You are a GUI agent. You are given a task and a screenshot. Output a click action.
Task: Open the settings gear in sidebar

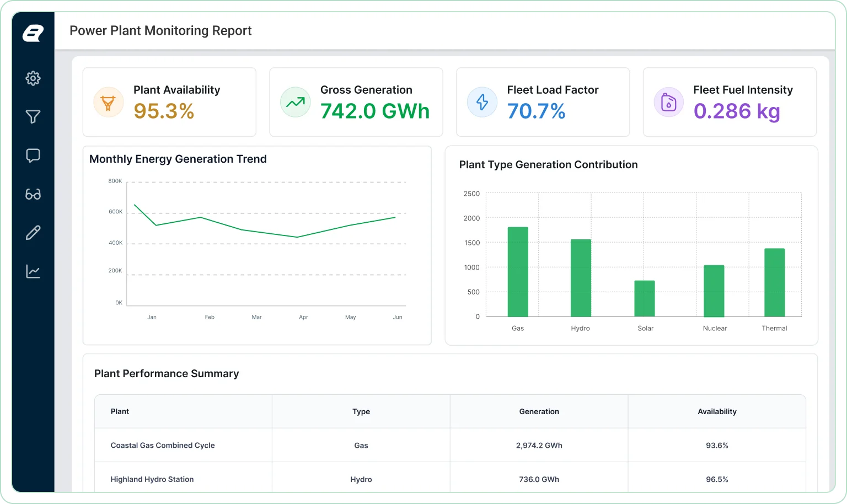[x=33, y=78]
